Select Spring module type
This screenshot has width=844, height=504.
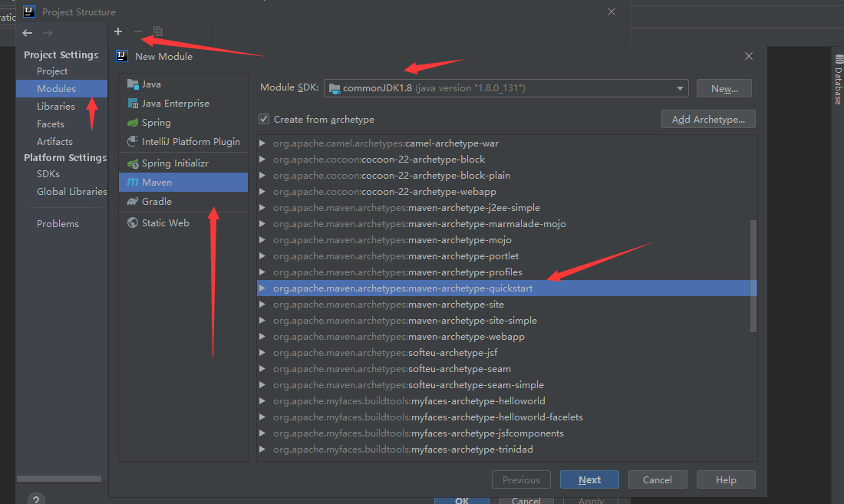pos(183,123)
